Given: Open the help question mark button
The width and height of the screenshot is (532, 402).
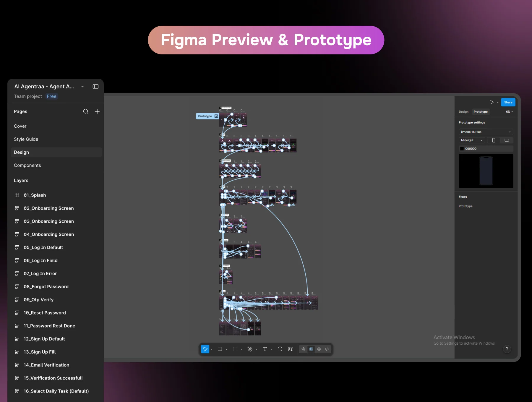Looking at the screenshot, I should [x=507, y=349].
